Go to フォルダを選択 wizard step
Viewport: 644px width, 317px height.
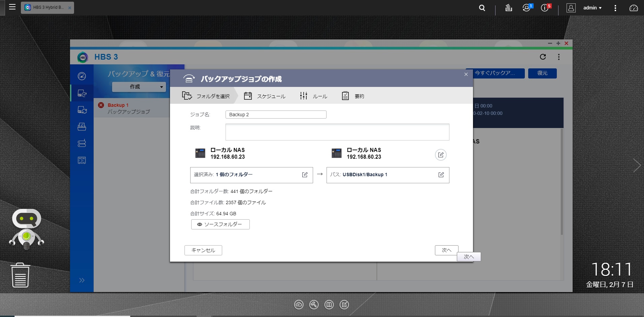[x=206, y=96]
